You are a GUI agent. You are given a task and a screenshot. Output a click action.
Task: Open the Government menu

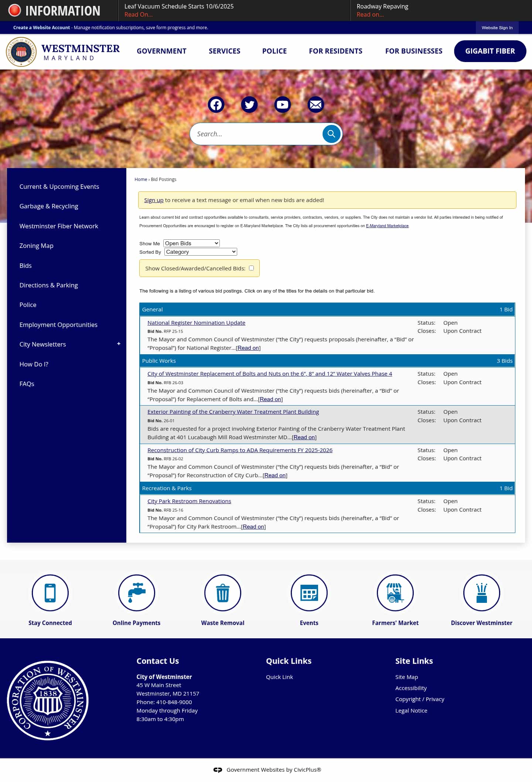click(161, 51)
